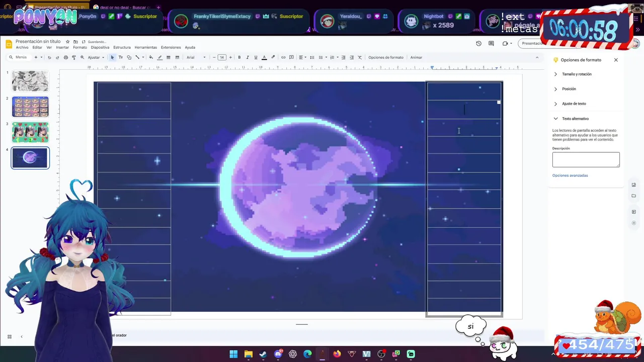Click the print icon
This screenshot has height=362, width=644.
[65, 57]
